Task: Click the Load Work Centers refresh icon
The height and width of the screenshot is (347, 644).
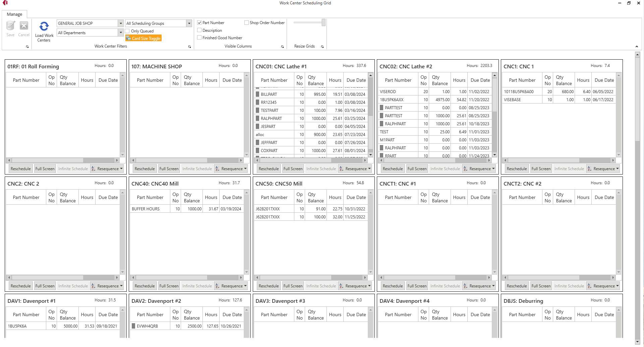Action: coord(44,26)
